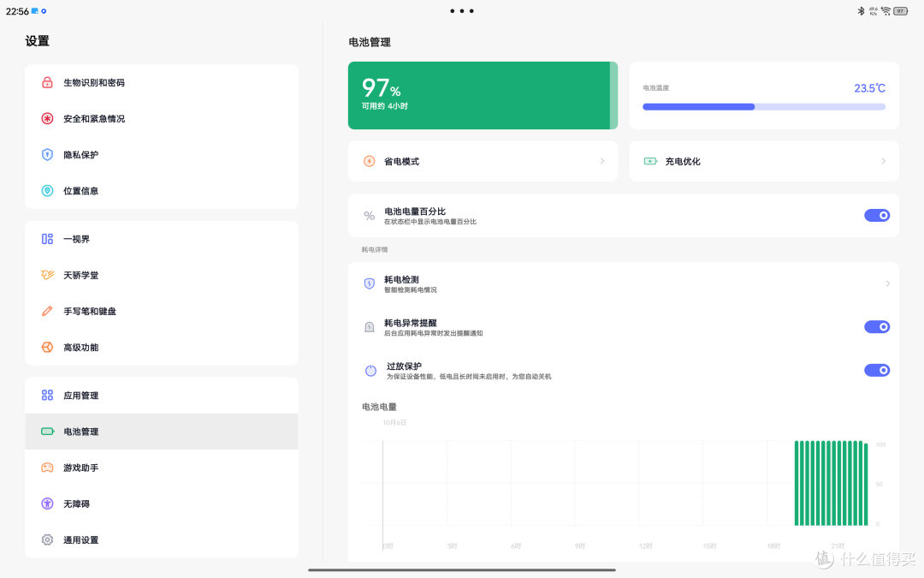Click the 可用约 4小时 estimate text
This screenshot has height=578, width=924.
click(x=385, y=106)
